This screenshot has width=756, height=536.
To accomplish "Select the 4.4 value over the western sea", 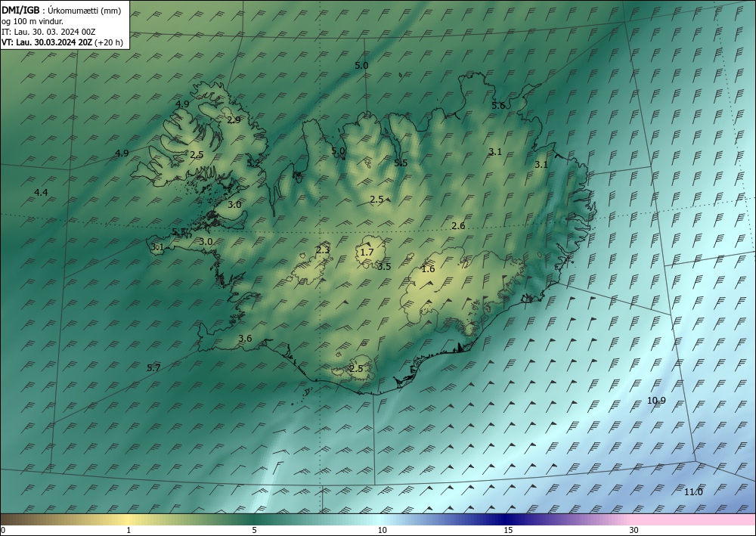I will point(41,193).
